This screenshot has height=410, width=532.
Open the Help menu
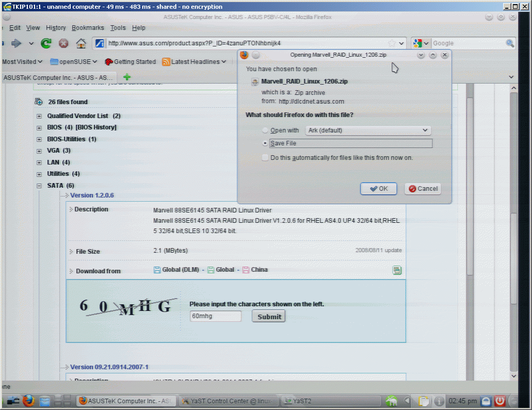[139, 28]
